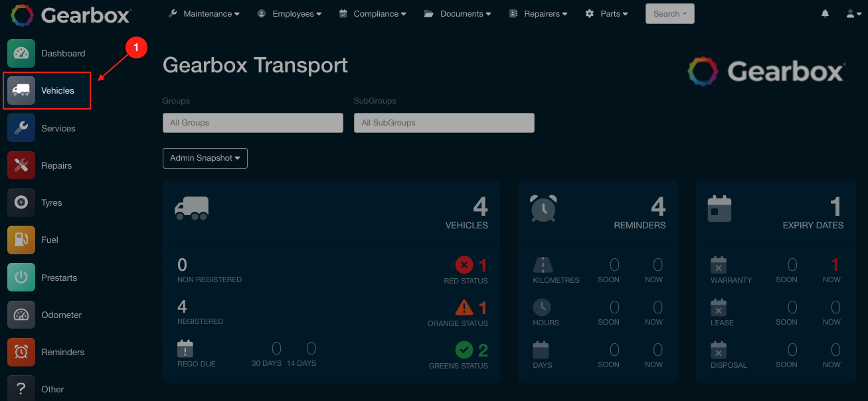
Task: Click the large truck icon in the Vehicles card
Action: (x=191, y=208)
